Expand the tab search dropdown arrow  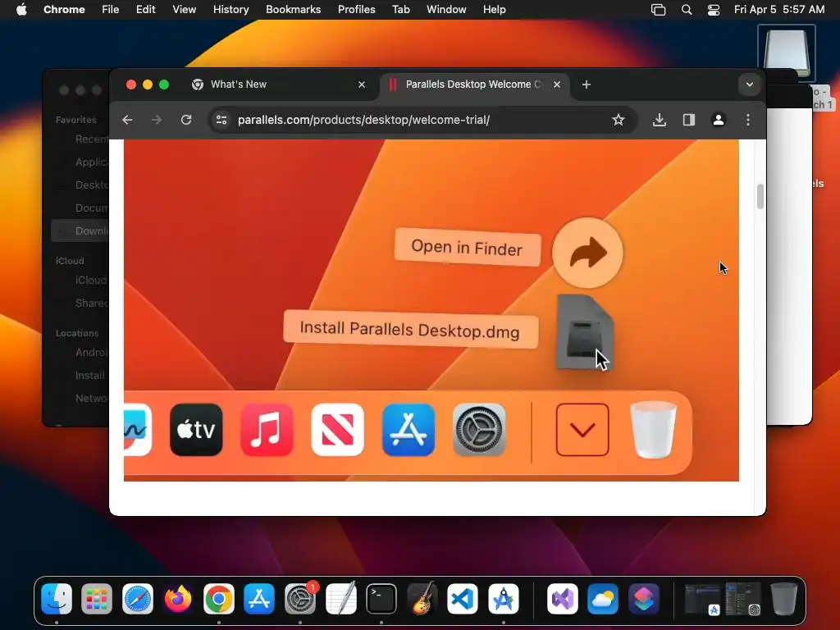click(750, 84)
